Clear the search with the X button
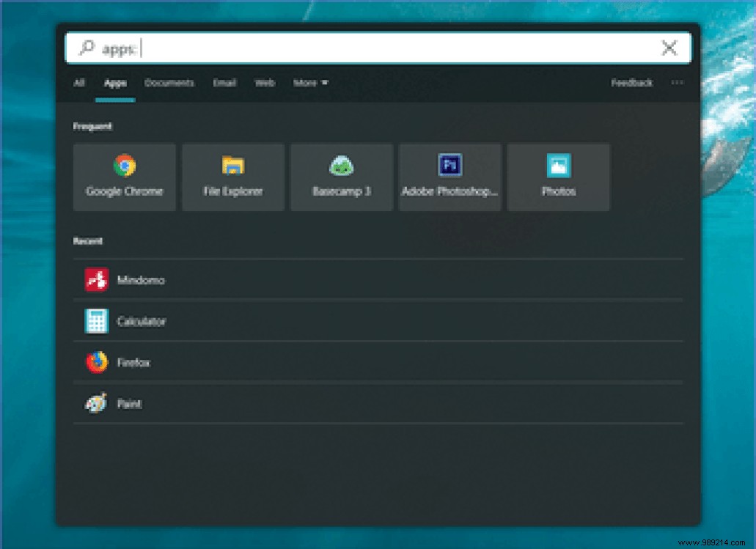756x549 pixels. [669, 47]
